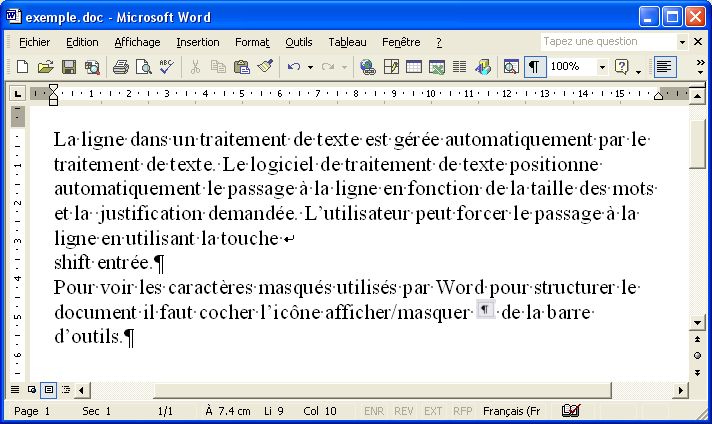This screenshot has height=424, width=712.
Task: Switch to Web Layout view
Action: coord(32,389)
